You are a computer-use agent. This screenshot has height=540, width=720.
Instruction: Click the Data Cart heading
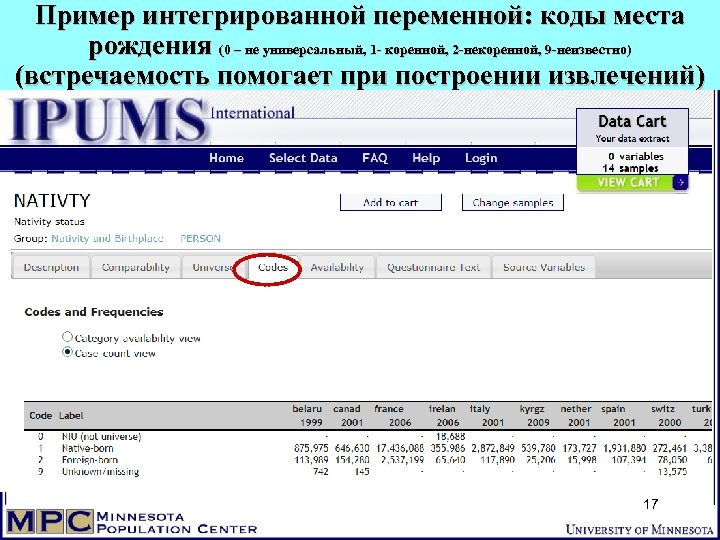(632, 121)
